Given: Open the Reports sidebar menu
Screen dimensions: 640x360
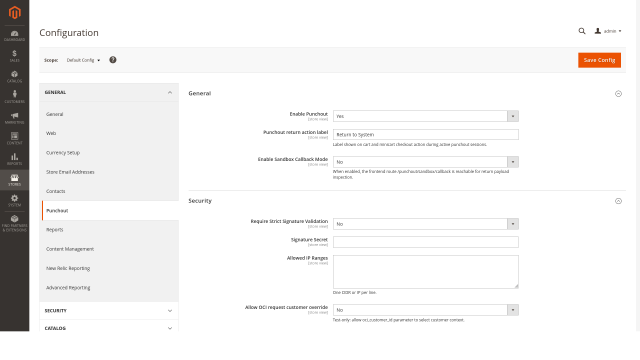Looking at the screenshot, I should tap(14, 159).
